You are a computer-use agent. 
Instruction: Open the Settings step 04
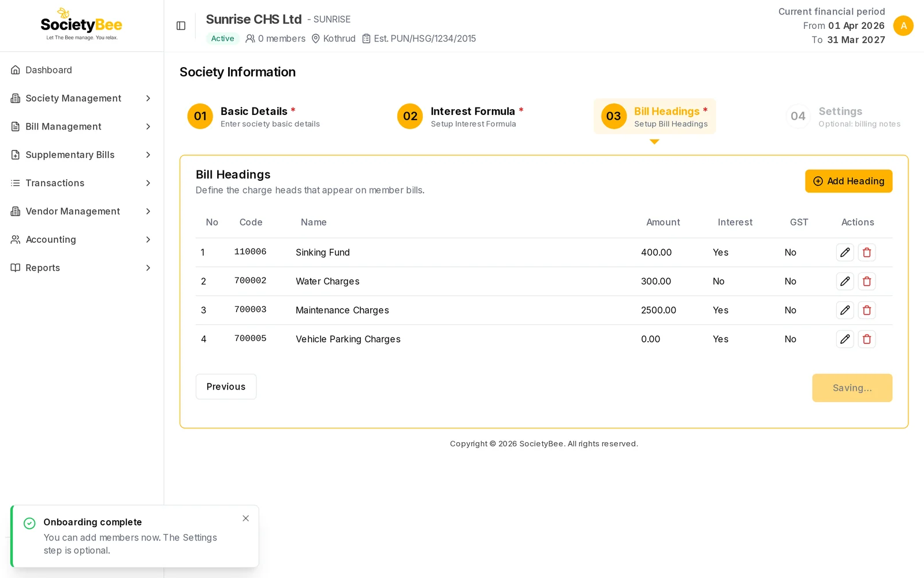(844, 116)
